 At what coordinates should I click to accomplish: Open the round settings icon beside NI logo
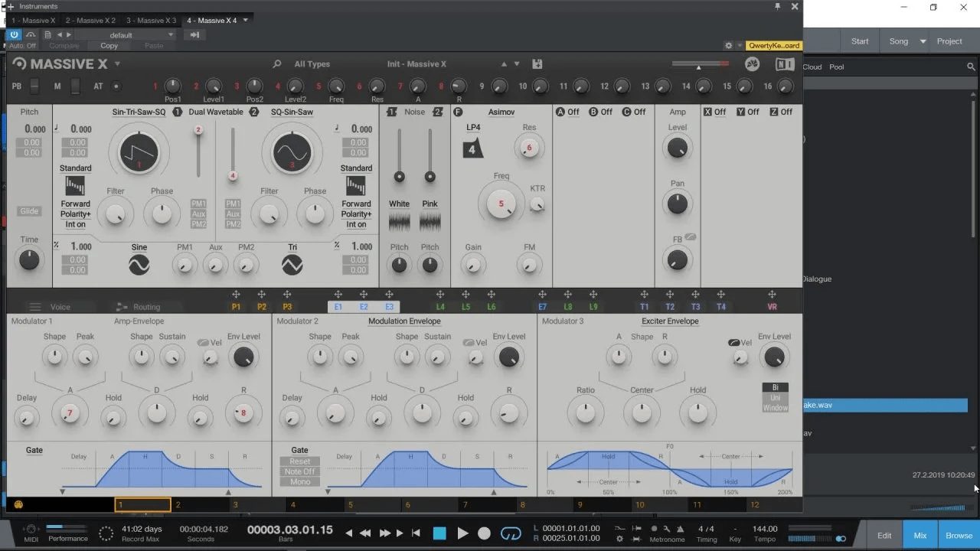(752, 64)
